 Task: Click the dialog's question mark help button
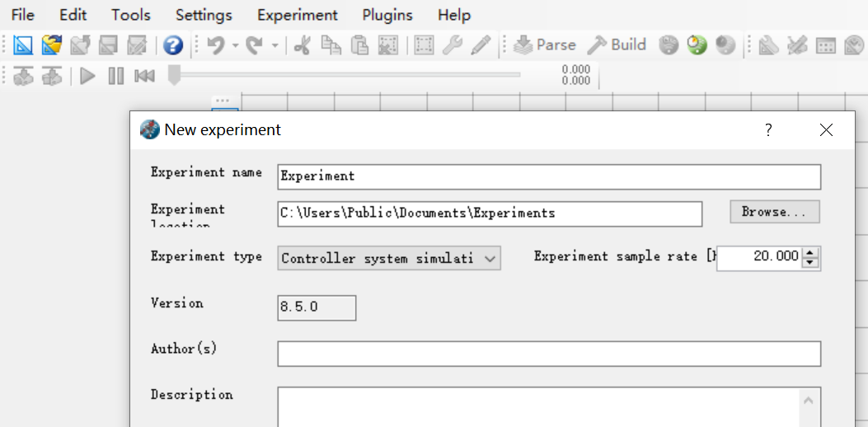pyautogui.click(x=768, y=130)
